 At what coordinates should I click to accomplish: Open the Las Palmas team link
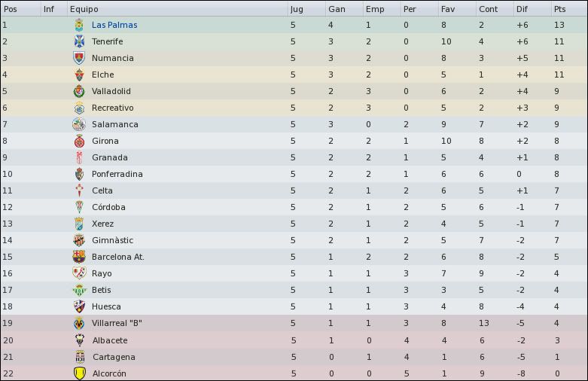click(114, 25)
